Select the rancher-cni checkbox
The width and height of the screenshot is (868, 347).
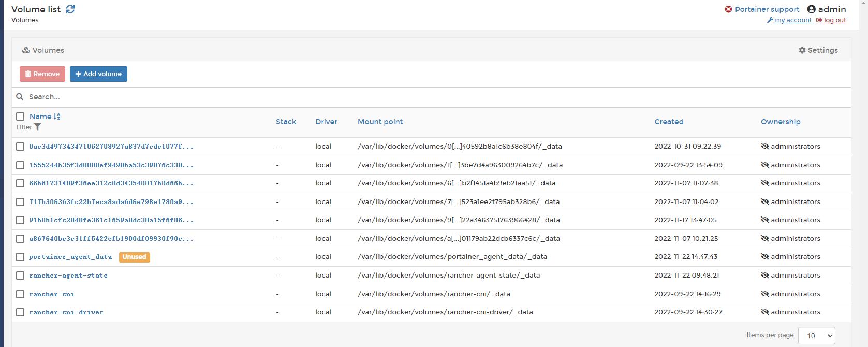20,294
